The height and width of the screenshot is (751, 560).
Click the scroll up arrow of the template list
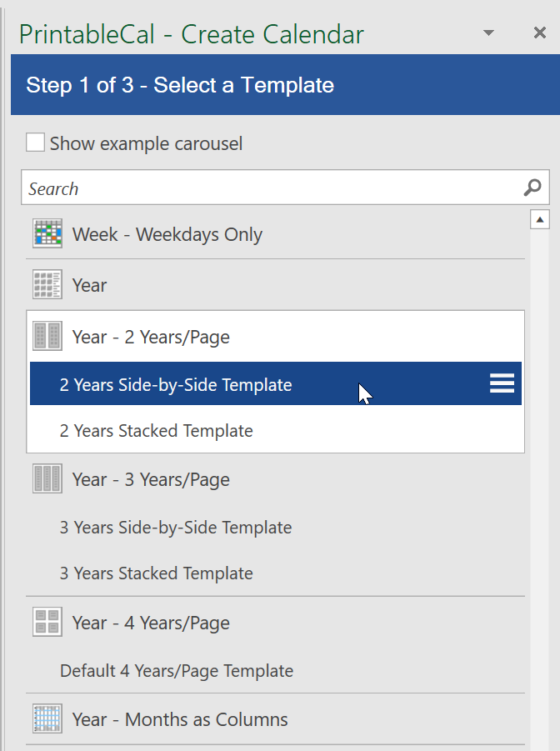pyautogui.click(x=540, y=220)
